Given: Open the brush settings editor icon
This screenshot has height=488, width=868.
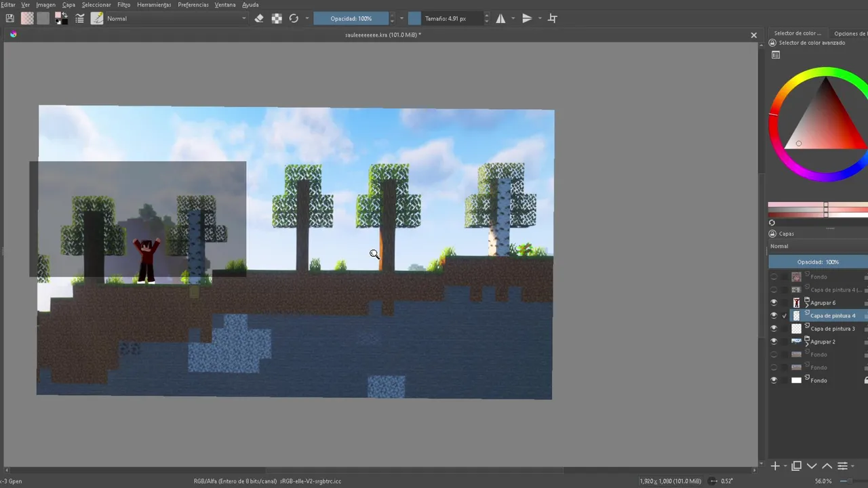Looking at the screenshot, I should point(79,18).
